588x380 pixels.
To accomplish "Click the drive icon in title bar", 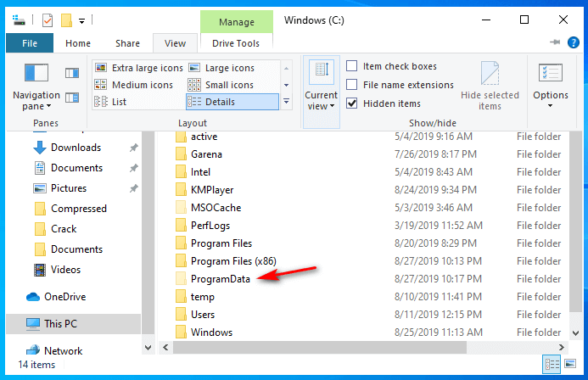I will coord(19,20).
